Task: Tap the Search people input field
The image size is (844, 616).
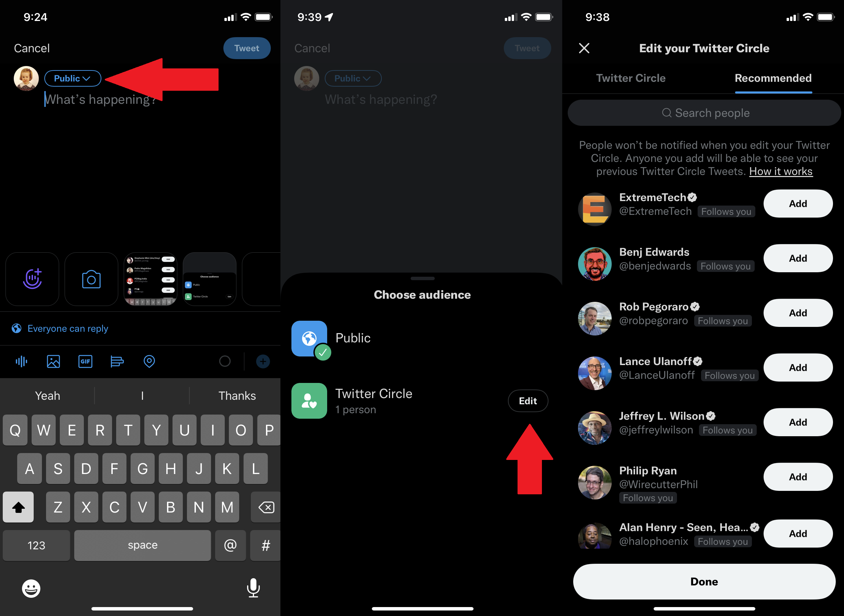Action: point(705,112)
